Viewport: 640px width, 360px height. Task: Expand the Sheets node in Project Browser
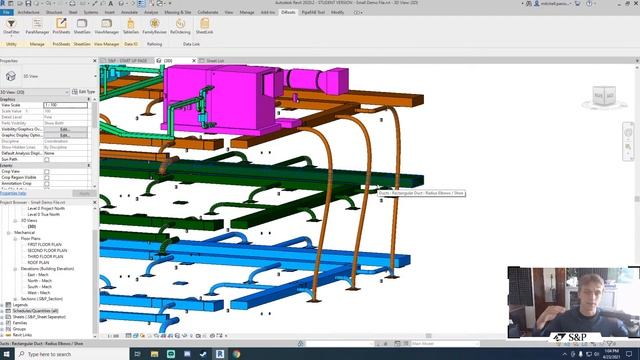tap(2, 317)
